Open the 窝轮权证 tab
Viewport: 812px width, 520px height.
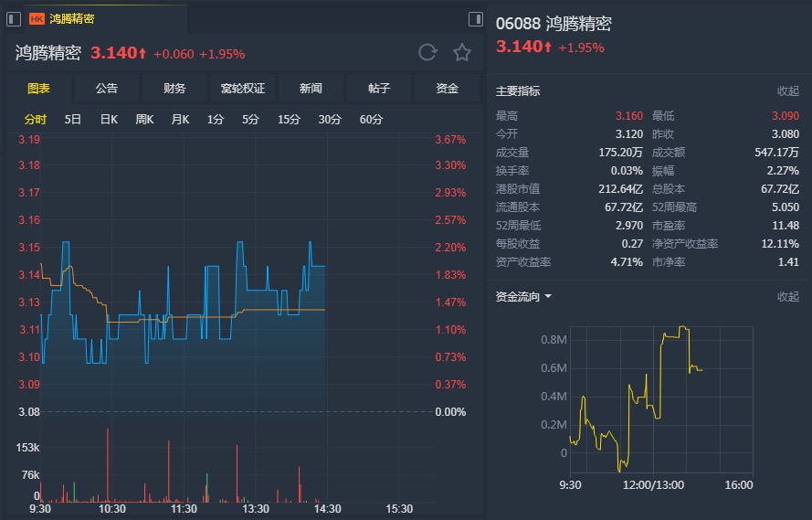[x=243, y=89]
